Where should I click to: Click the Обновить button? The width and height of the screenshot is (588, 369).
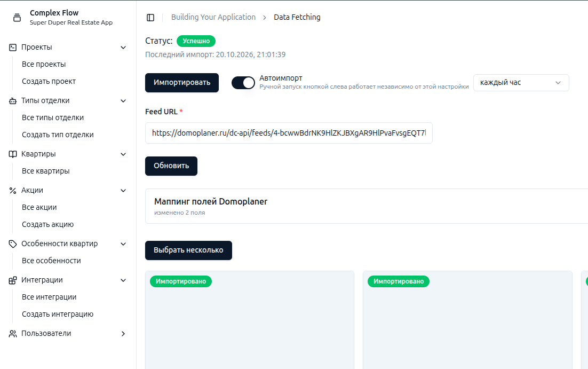[x=171, y=166]
